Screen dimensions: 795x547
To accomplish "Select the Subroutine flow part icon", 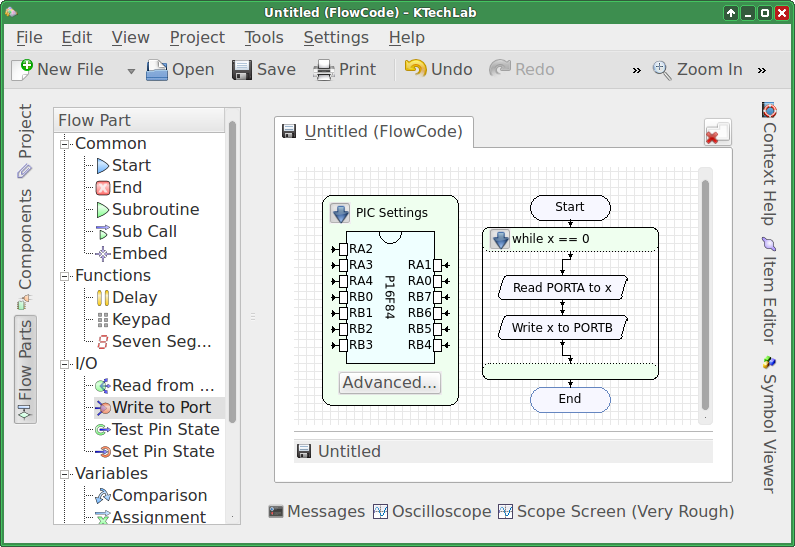I will point(103,210).
